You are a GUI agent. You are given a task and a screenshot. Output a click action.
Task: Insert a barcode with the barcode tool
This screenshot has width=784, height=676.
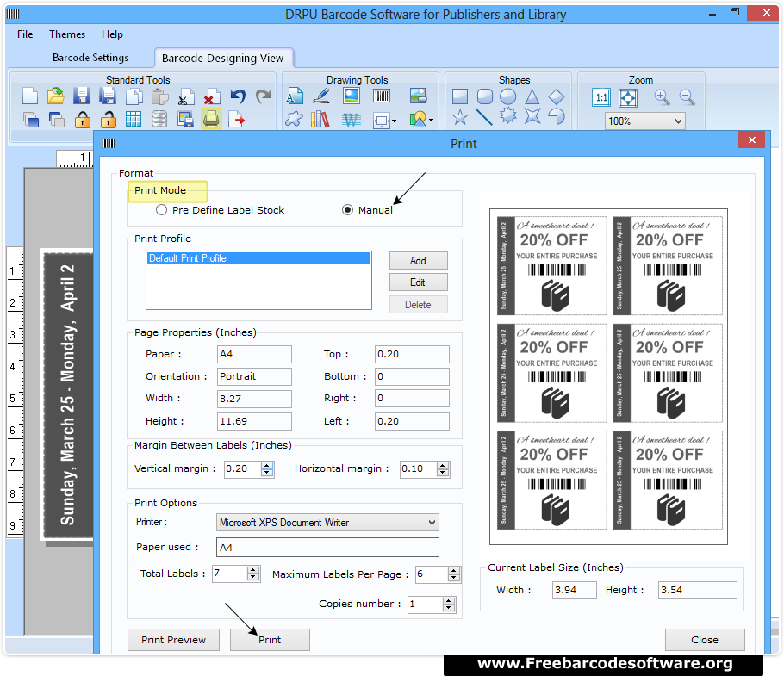pos(382,96)
